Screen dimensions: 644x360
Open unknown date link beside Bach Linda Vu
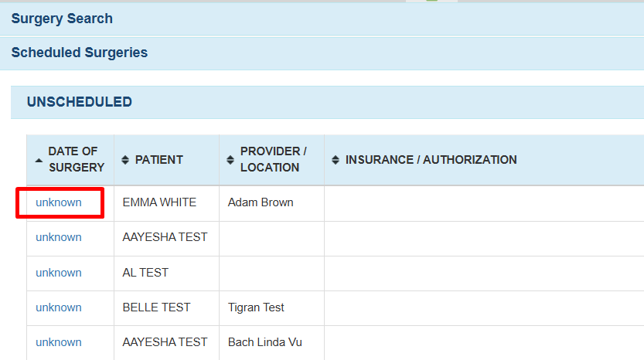coord(59,342)
